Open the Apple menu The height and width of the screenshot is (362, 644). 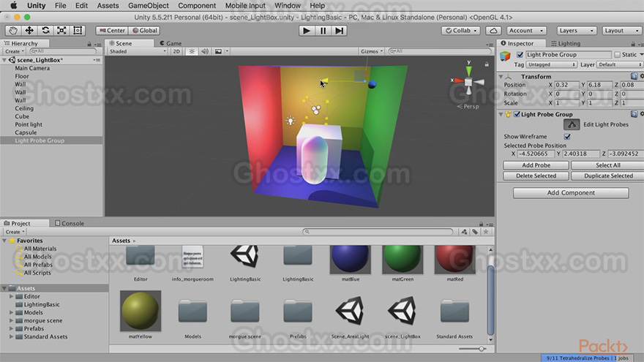coord(14,6)
